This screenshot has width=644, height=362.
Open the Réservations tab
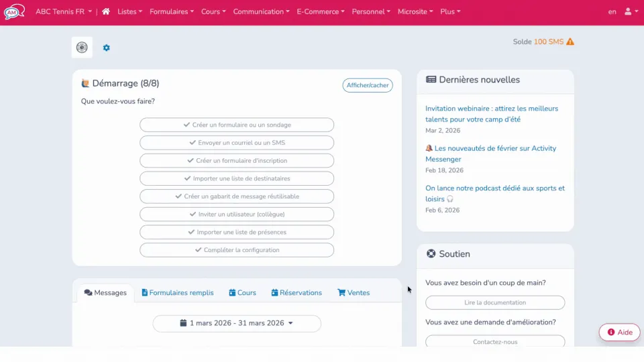297,293
